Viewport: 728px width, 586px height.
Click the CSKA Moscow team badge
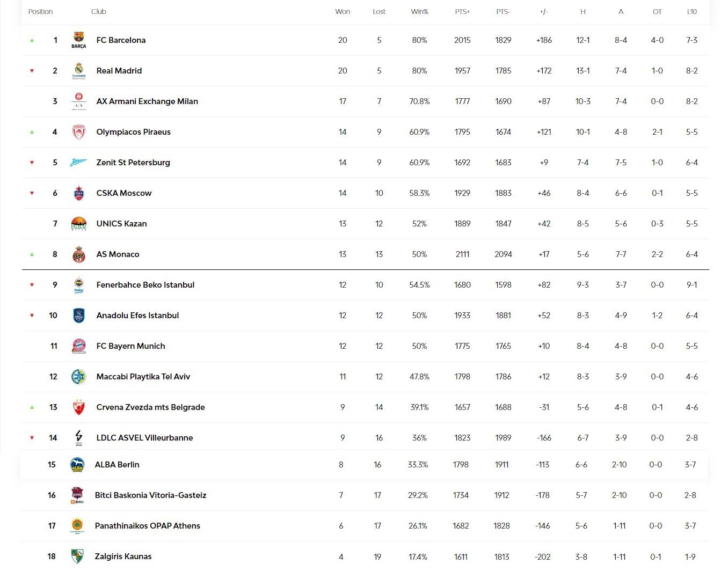tap(79, 193)
